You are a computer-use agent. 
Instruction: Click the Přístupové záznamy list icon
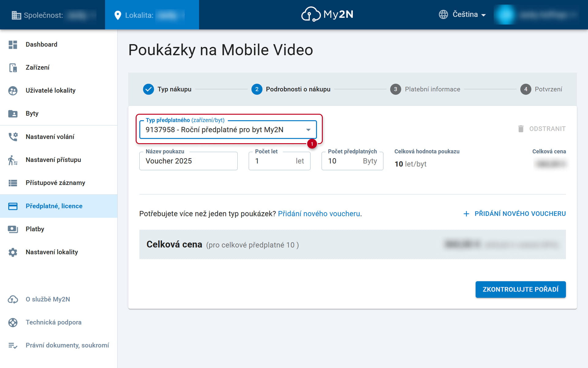click(x=13, y=183)
